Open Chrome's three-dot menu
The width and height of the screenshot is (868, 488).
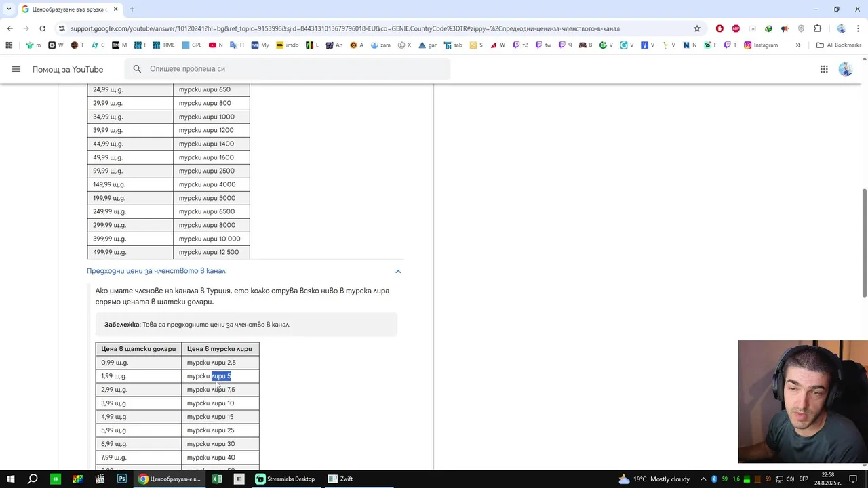pyautogui.click(x=857, y=28)
